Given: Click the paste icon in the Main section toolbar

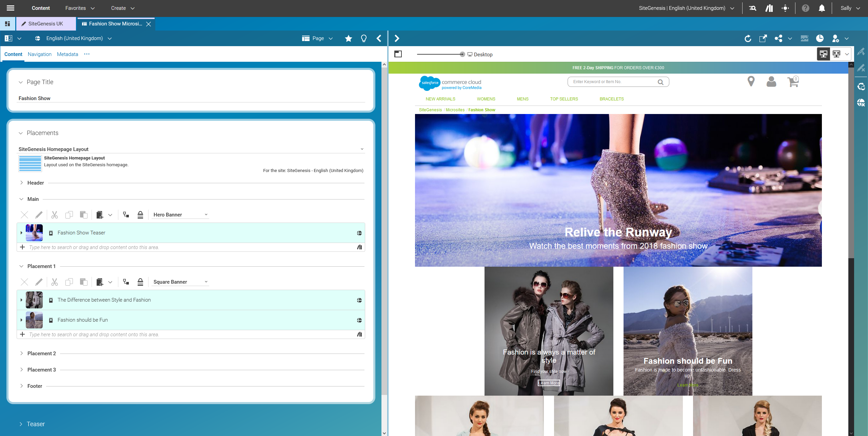Looking at the screenshot, I should [x=83, y=215].
